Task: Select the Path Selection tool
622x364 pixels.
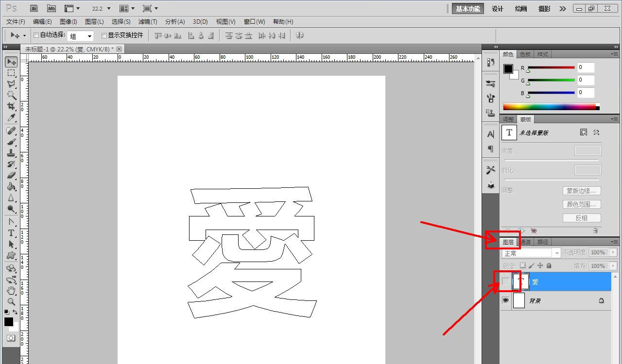Action: pos(11,244)
